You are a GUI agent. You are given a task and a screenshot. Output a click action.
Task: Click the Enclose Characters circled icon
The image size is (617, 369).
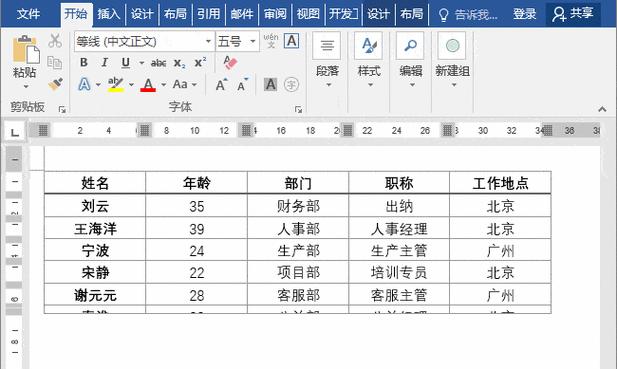tap(291, 84)
